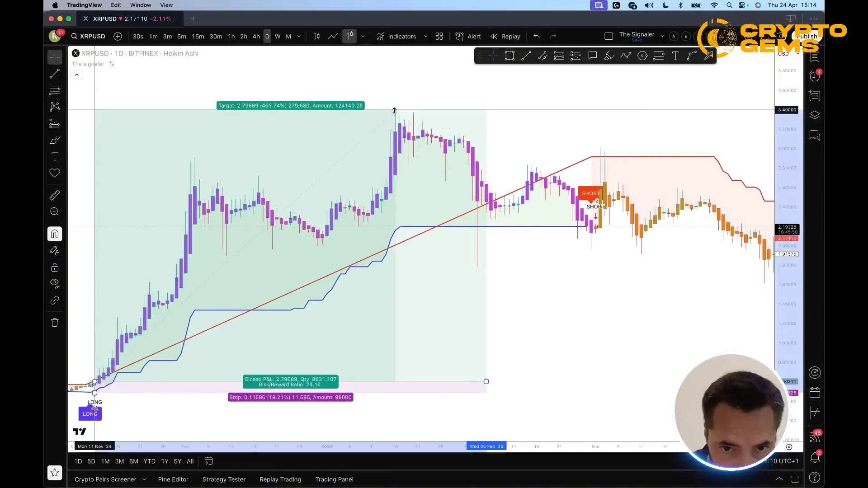Open the watchlist panel icon on right sidebar

815,56
